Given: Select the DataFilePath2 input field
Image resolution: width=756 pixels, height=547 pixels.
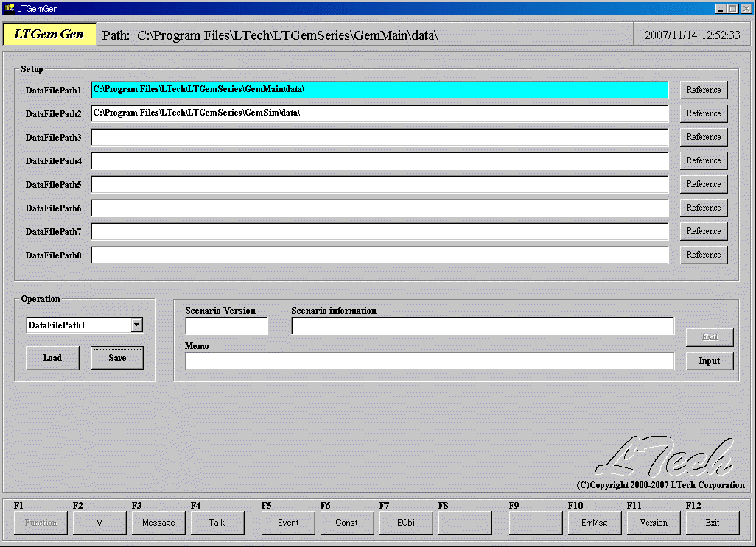Looking at the screenshot, I should coord(379,113).
